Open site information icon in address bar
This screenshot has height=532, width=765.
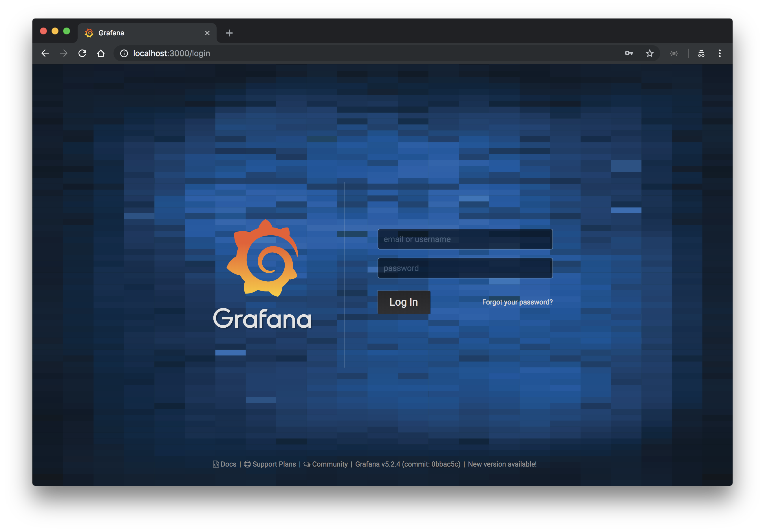124,53
